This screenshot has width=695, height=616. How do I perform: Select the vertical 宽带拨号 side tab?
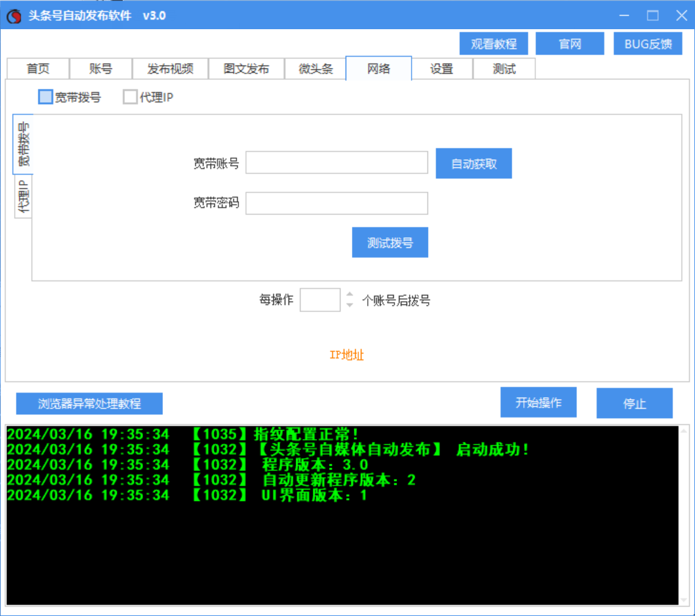click(23, 144)
